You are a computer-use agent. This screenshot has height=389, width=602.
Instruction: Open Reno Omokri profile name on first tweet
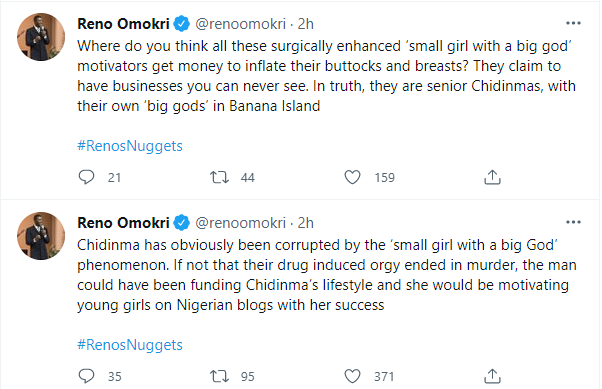[x=123, y=24]
